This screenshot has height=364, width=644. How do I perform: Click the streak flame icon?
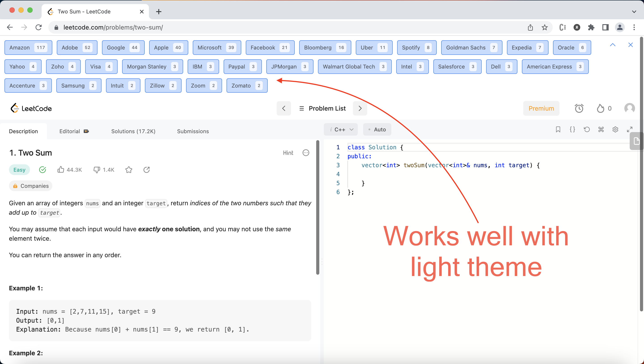click(x=600, y=108)
